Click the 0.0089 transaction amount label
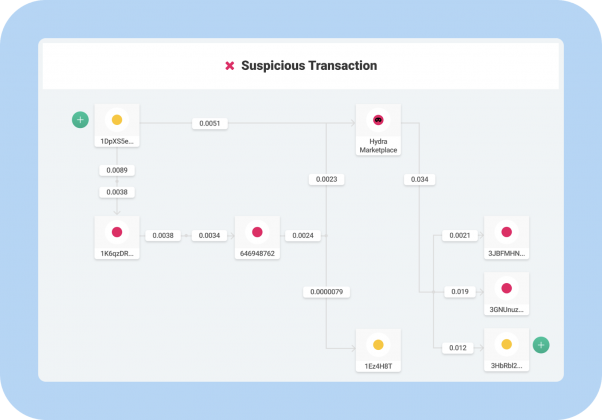Screen dimensions: 602x420 (x=117, y=170)
